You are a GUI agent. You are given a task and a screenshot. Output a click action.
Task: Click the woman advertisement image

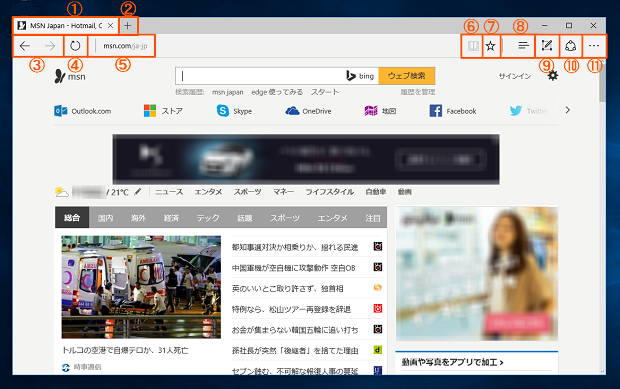tap(477, 273)
